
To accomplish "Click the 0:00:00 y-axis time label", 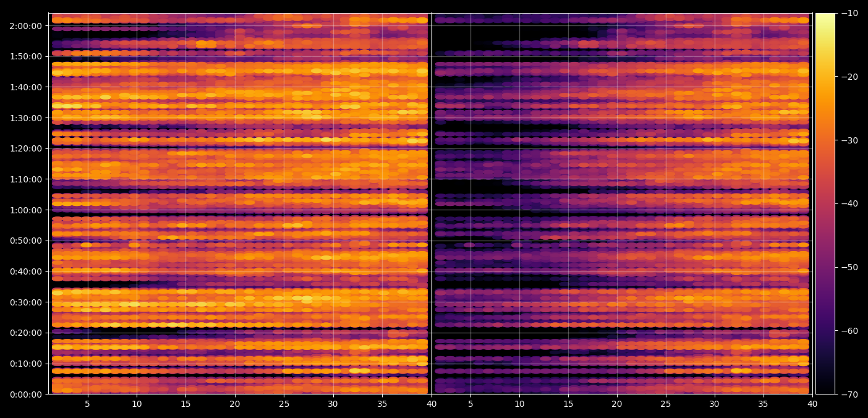I will click(x=25, y=394).
